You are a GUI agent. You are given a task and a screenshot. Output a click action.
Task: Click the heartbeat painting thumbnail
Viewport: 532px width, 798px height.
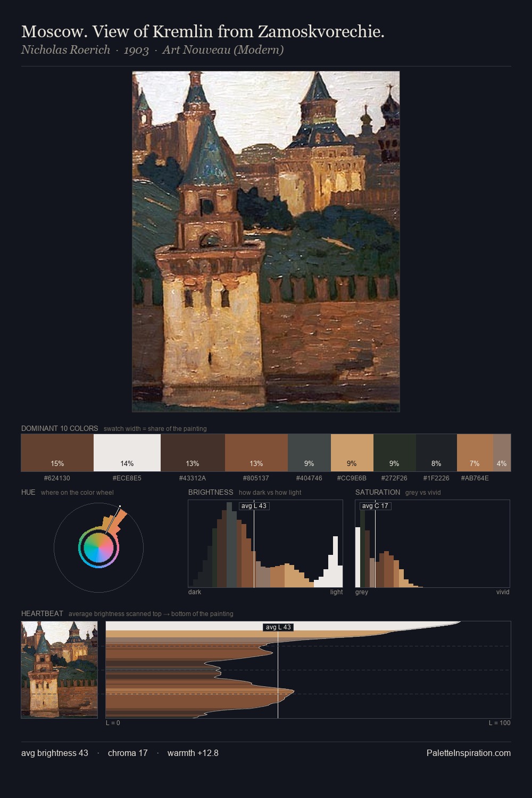[x=60, y=670]
